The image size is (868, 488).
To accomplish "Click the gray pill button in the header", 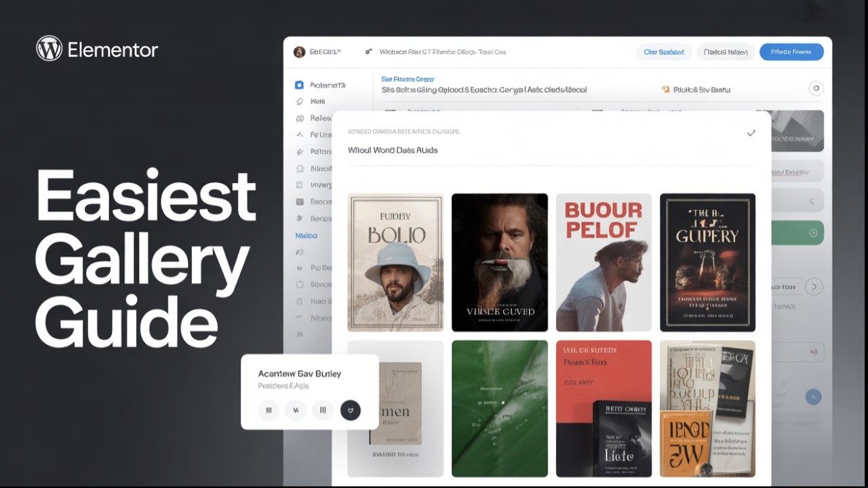I will point(726,52).
